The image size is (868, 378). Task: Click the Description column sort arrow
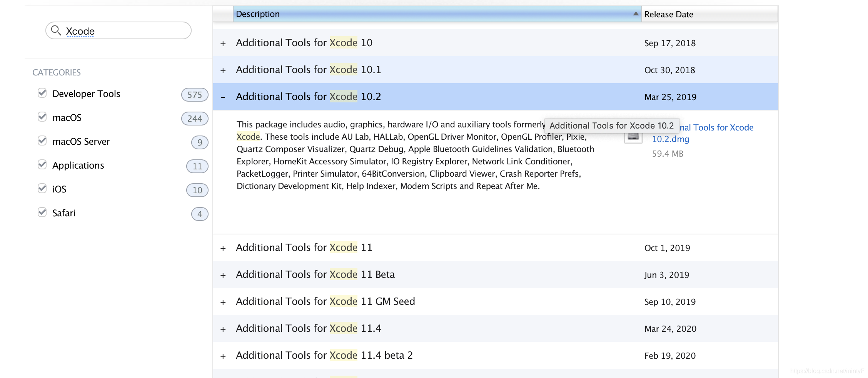(636, 14)
